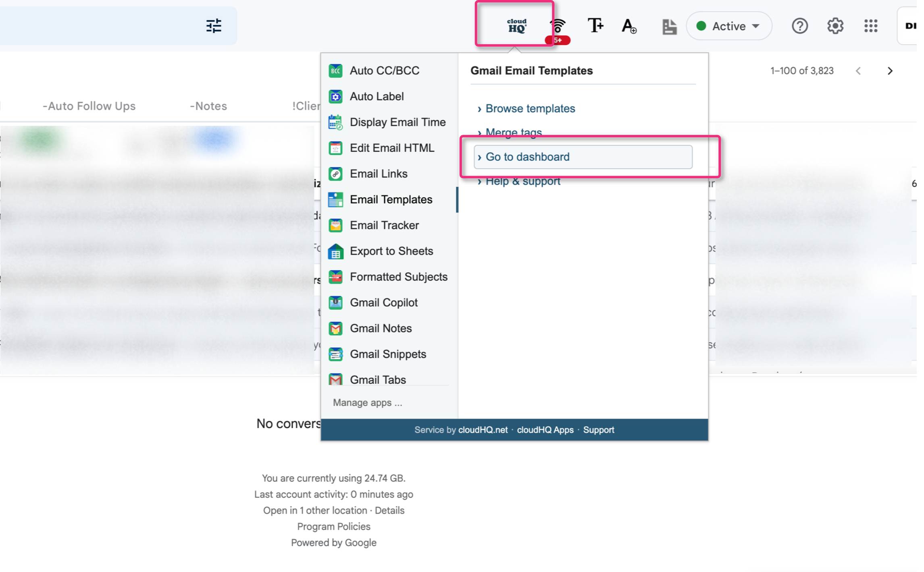The height and width of the screenshot is (572, 924).
Task: Select Export to Sheets entry
Action: tap(389, 251)
